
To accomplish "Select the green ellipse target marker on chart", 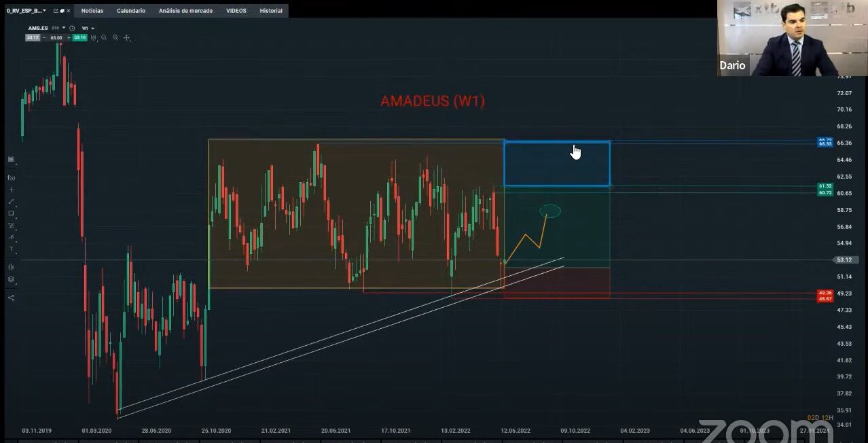I will 551,211.
